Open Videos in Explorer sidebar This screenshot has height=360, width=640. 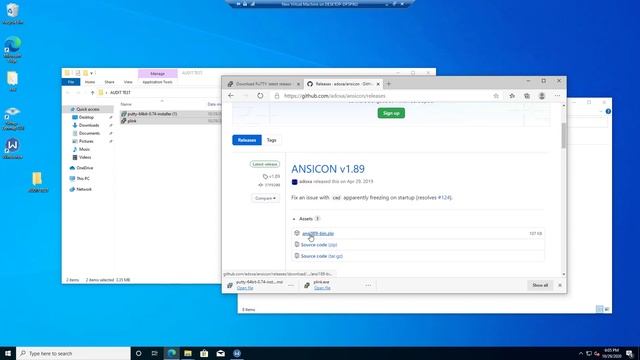coord(85,157)
